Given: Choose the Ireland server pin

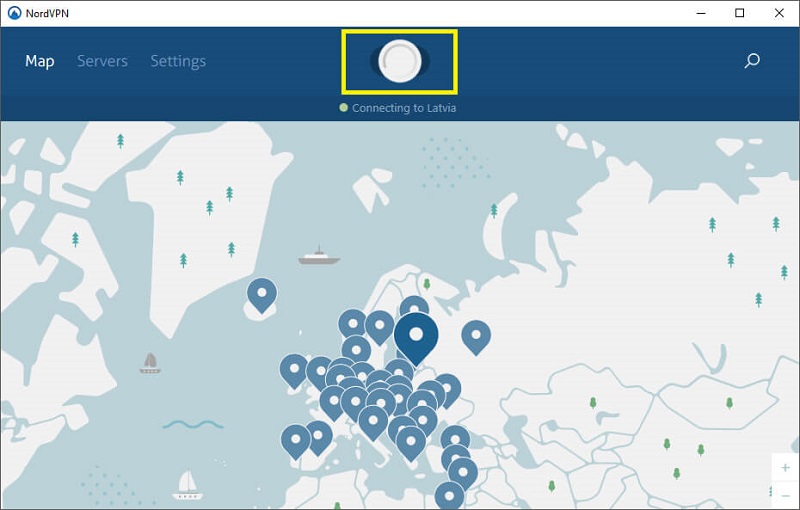Looking at the screenshot, I should [293, 368].
